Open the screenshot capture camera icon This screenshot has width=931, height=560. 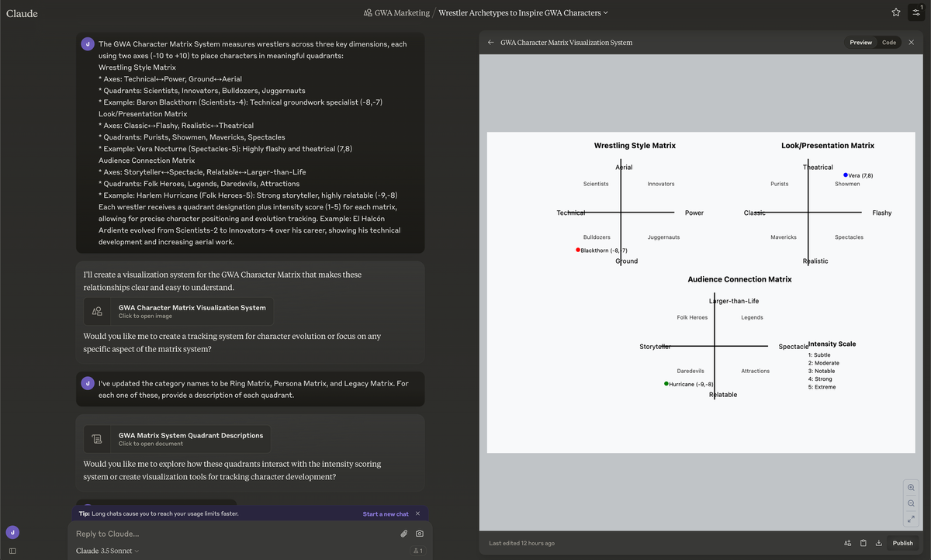(x=420, y=534)
